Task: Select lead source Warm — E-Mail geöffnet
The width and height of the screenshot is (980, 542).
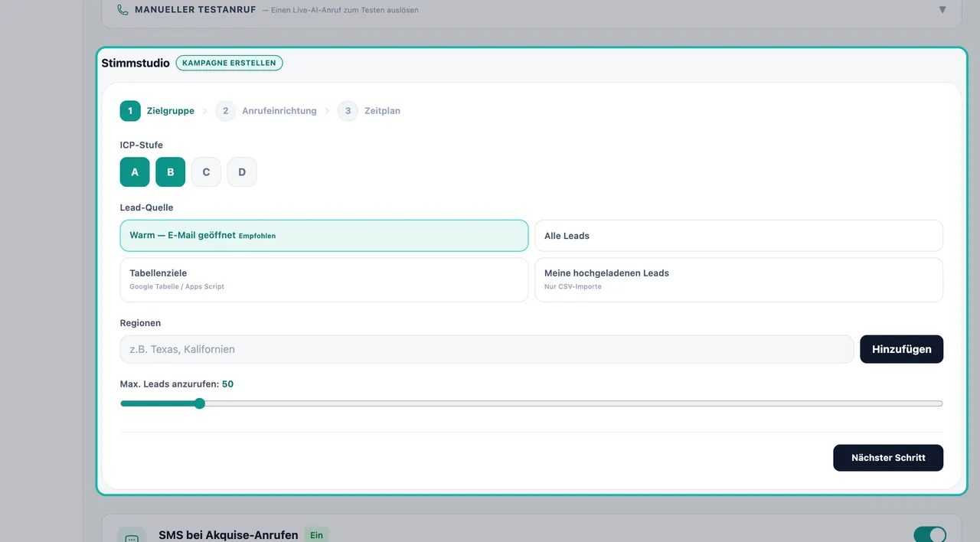Action: [x=324, y=236]
